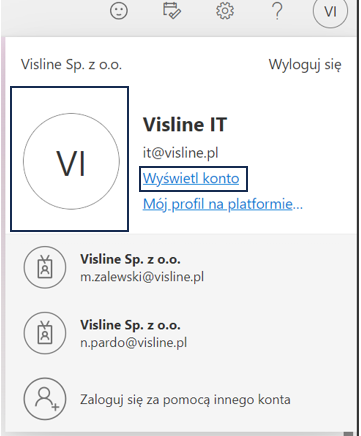Click the Visline Sp. z o.o. header label
Viewport: 361px width, 436px height.
pyautogui.click(x=71, y=65)
